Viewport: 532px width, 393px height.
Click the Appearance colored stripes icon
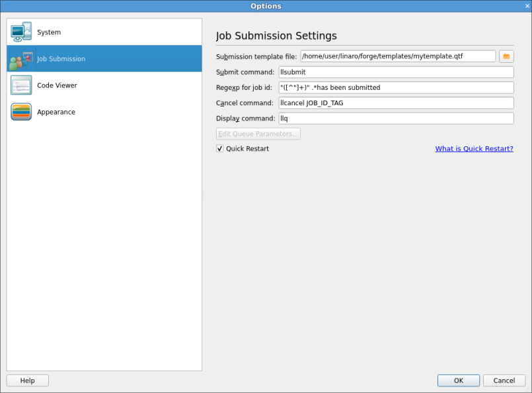21,112
